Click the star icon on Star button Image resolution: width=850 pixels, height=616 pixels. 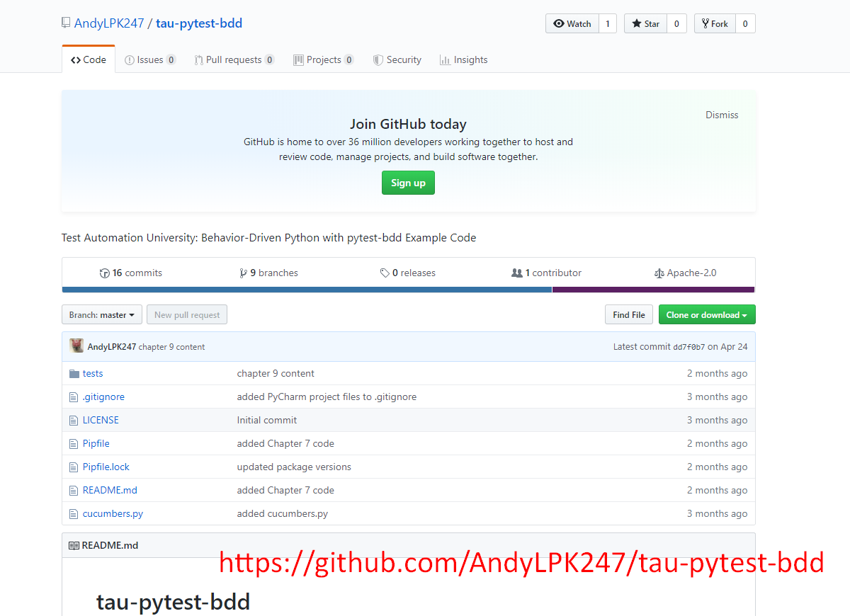(636, 23)
